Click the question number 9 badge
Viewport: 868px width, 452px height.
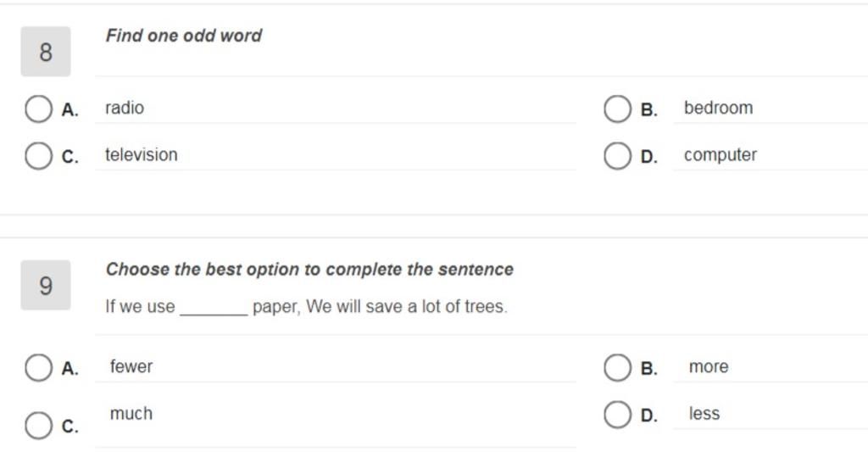click(x=46, y=285)
